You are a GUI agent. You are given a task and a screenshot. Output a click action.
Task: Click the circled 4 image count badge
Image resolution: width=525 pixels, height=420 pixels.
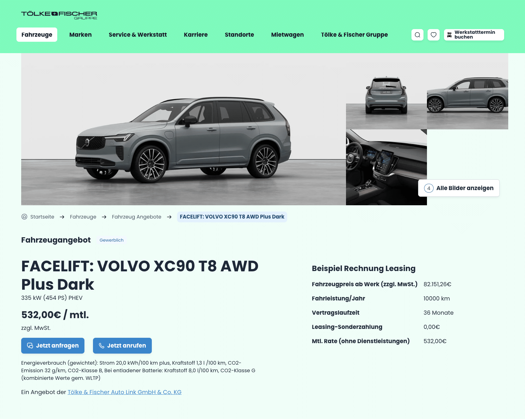coord(429,188)
